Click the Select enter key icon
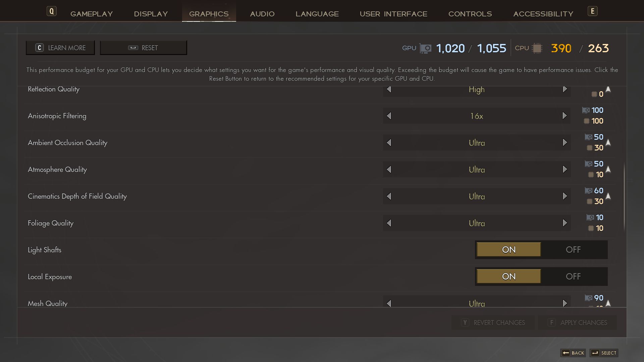 (595, 353)
